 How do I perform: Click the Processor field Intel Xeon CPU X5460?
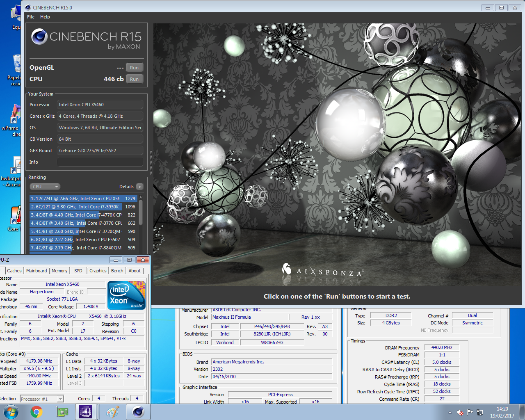tap(100, 105)
